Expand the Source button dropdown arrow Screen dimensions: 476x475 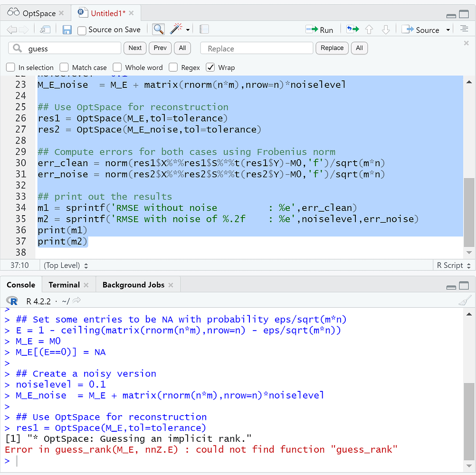coord(448,30)
